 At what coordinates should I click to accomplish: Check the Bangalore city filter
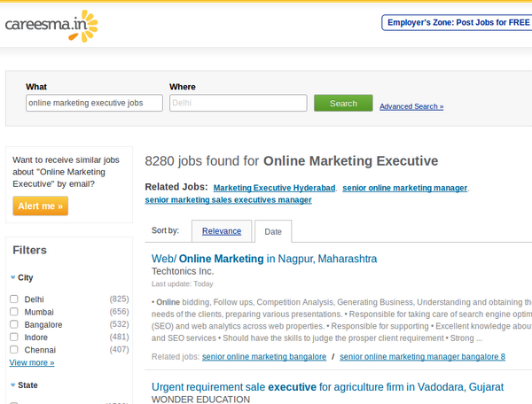pyautogui.click(x=14, y=324)
